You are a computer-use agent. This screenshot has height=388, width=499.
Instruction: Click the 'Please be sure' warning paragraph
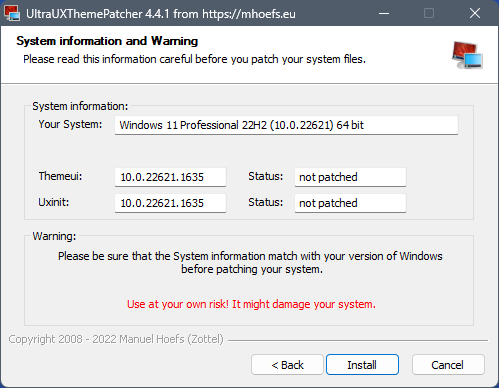click(250, 263)
